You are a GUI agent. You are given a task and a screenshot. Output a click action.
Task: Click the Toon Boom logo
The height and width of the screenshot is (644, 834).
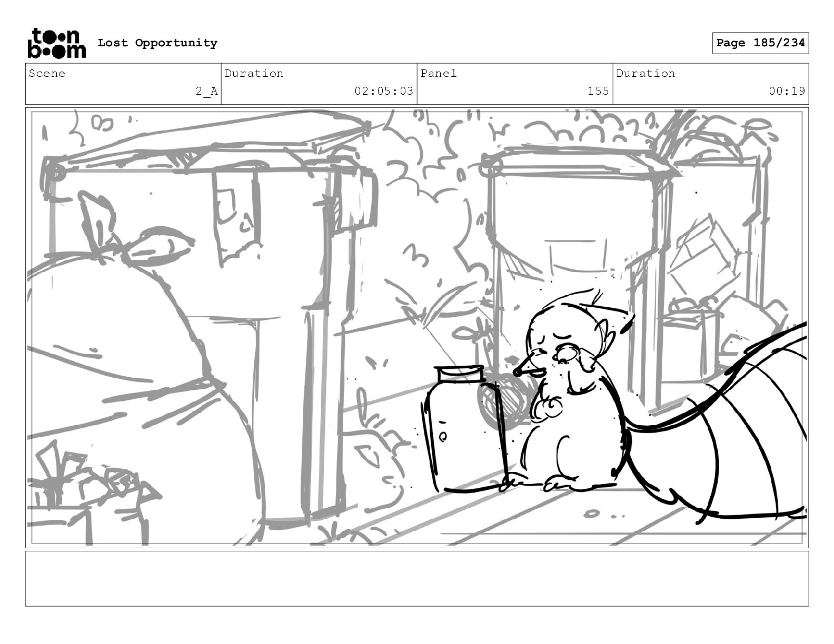click(x=56, y=43)
